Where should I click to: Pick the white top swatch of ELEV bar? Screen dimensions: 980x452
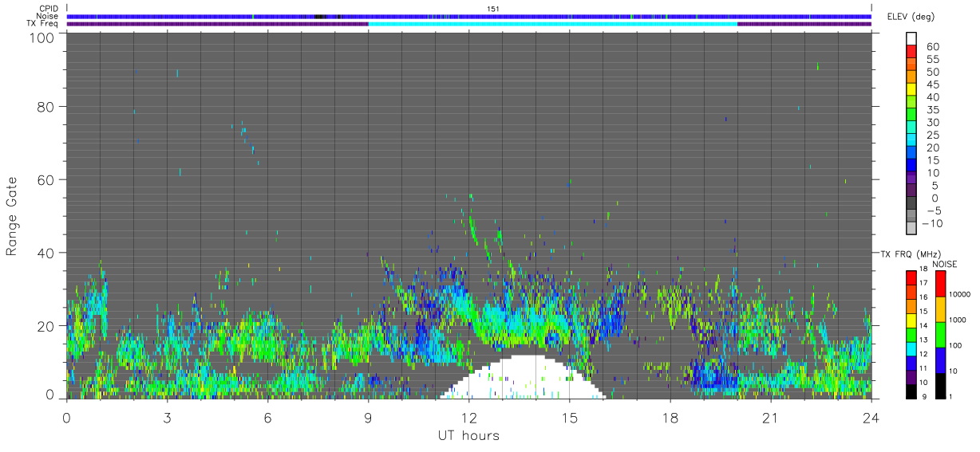tap(911, 37)
